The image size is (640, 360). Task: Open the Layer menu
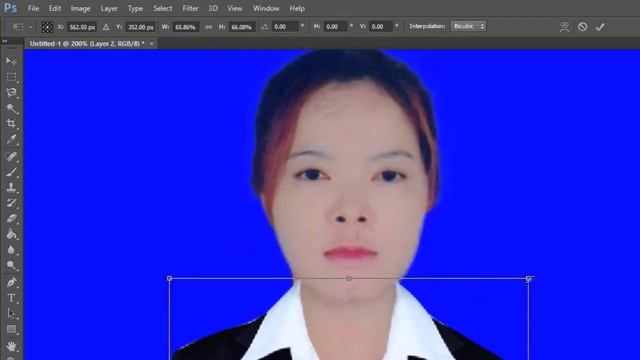(x=109, y=8)
